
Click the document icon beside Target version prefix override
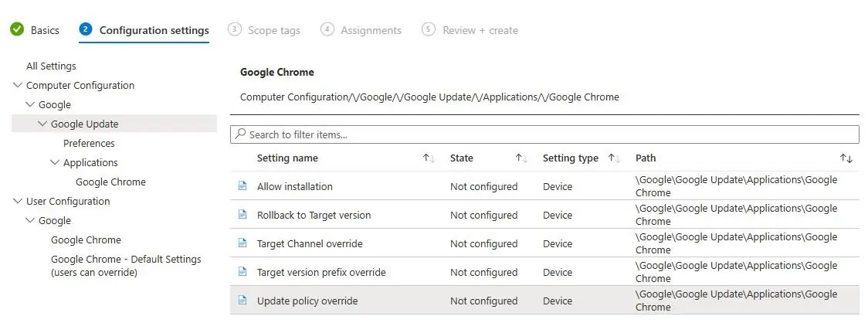[x=242, y=271]
